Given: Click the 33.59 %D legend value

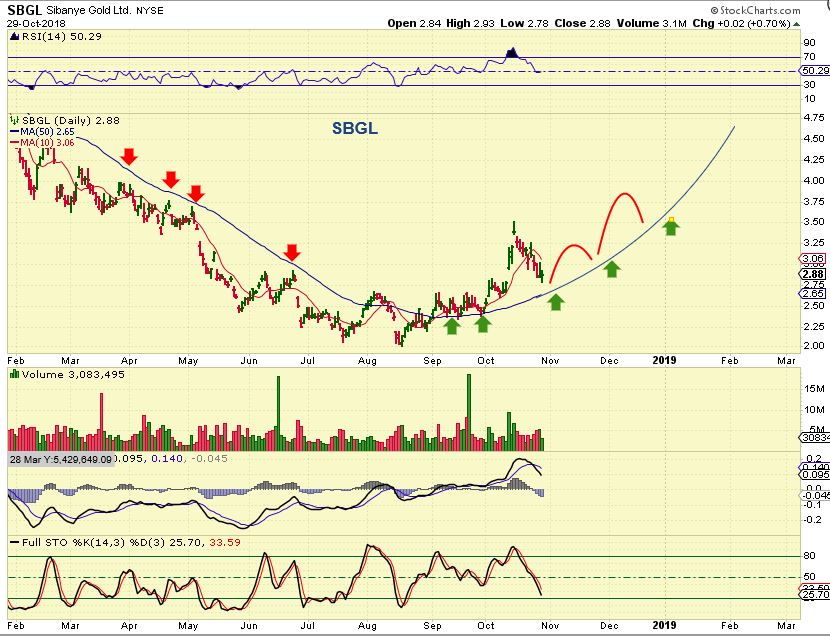Looking at the screenshot, I should [225, 542].
